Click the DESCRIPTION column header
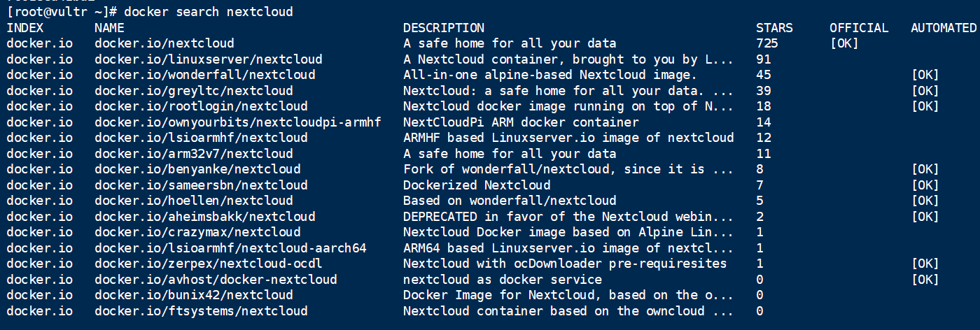Screen dimensions: 980x330 pyautogui.click(x=443, y=28)
